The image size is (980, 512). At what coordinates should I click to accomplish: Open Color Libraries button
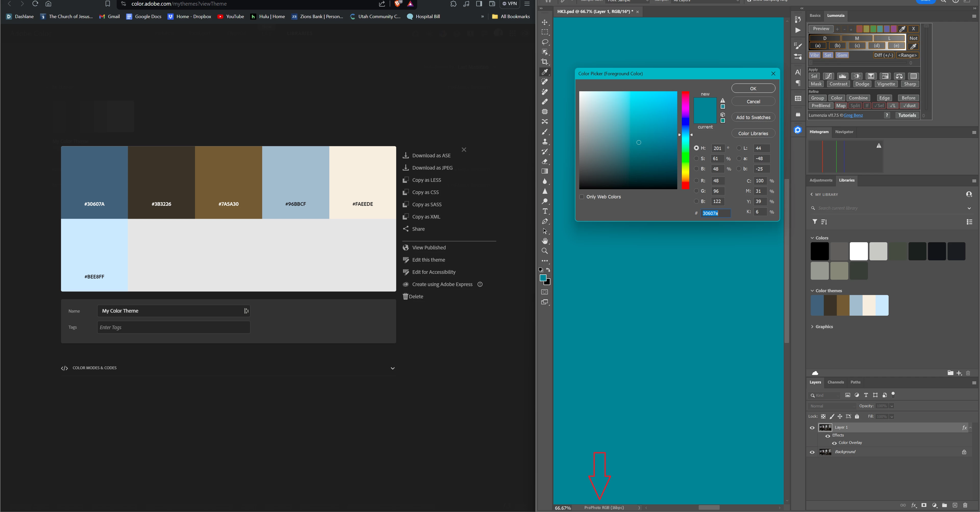(753, 133)
